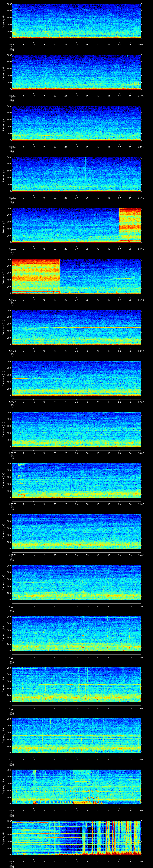
Task: Click the '14:23:00' time label
Action: coord(12,249)
